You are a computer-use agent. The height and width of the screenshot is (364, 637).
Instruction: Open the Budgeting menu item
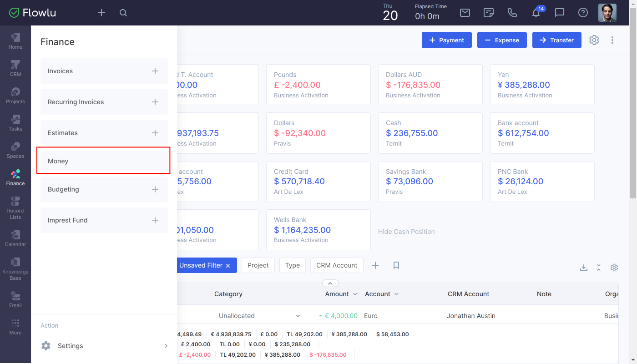pos(104,189)
